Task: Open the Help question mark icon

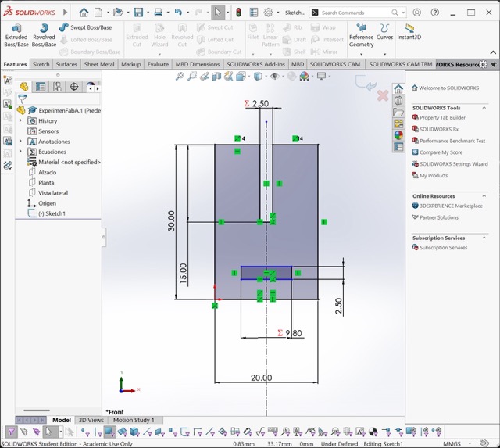Action: point(434,13)
